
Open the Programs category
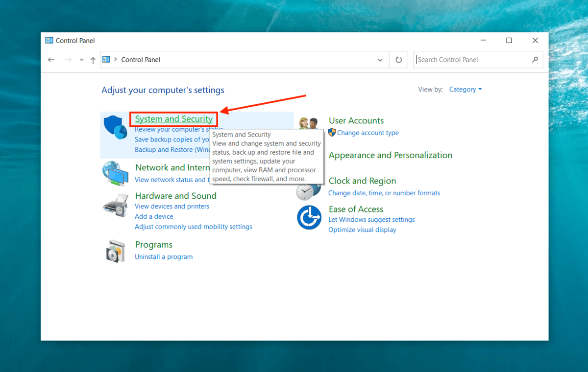(x=154, y=245)
